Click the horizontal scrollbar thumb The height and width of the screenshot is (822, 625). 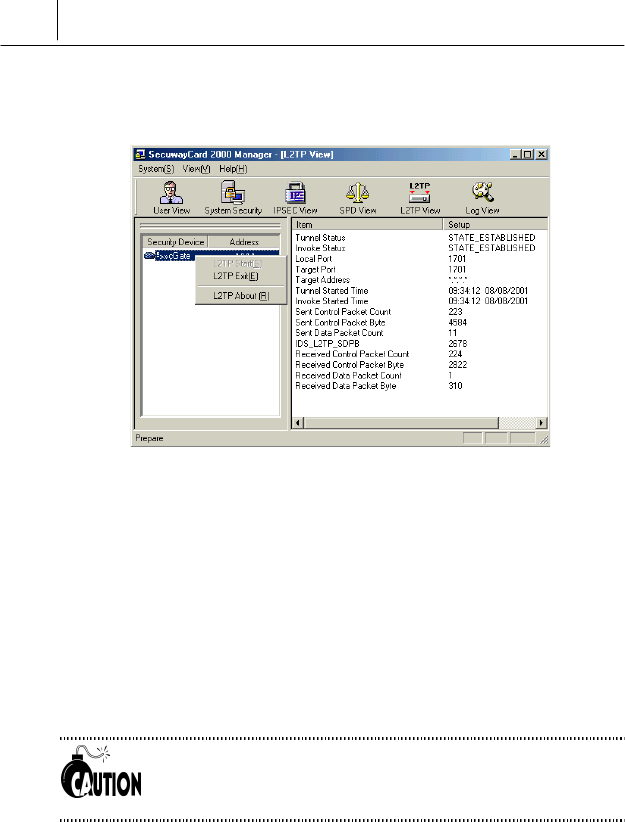pyautogui.click(x=401, y=423)
